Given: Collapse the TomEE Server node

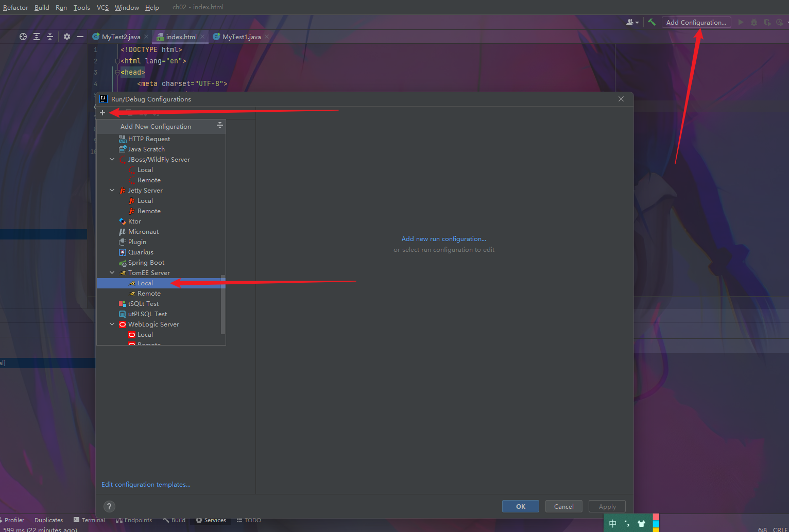Looking at the screenshot, I should tap(112, 273).
